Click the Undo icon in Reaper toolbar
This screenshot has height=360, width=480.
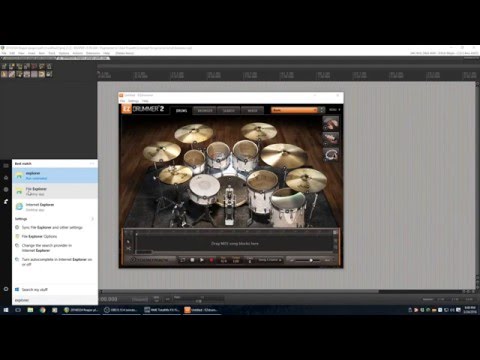click(x=34, y=66)
